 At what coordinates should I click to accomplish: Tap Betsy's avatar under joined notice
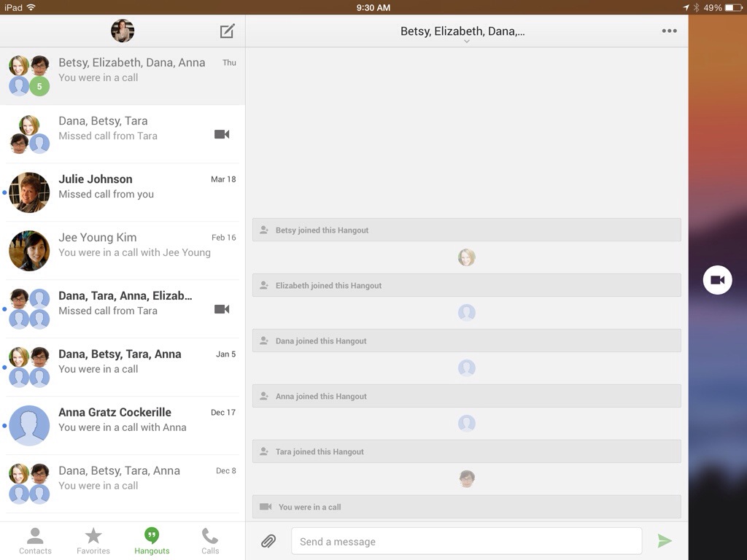(x=466, y=257)
